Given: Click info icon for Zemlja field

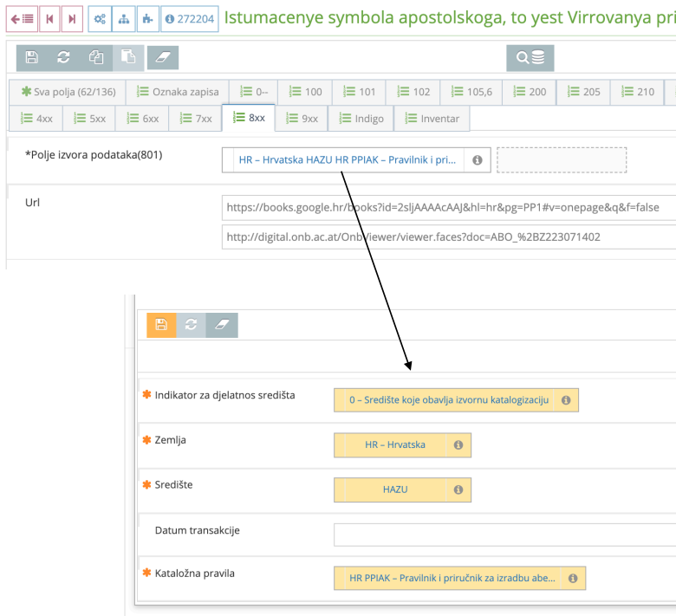Looking at the screenshot, I should coord(458,444).
